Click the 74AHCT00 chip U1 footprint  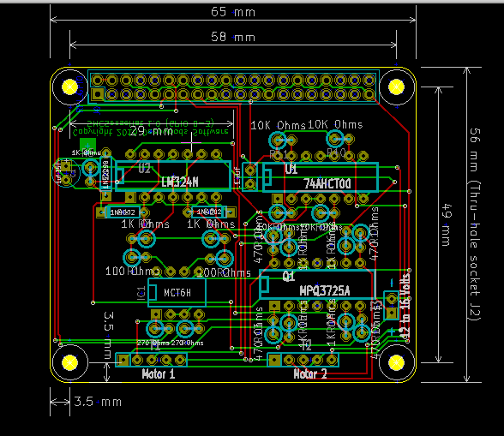click(x=321, y=177)
